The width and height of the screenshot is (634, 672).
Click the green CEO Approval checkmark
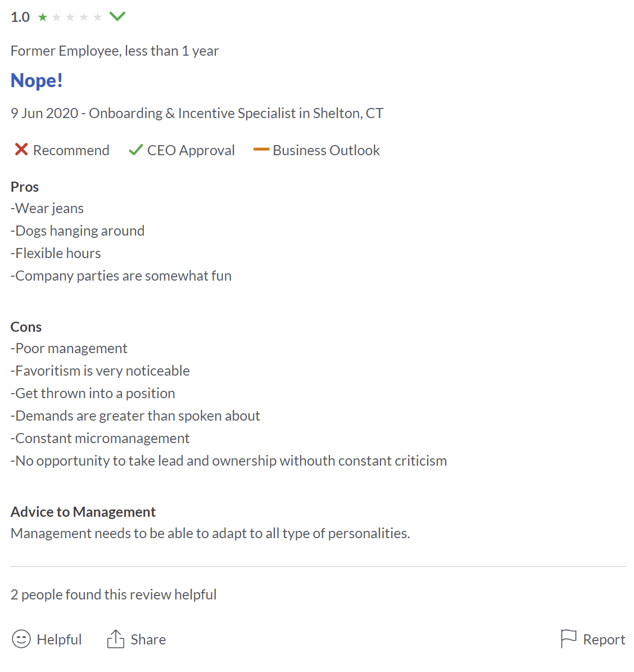pyautogui.click(x=135, y=150)
